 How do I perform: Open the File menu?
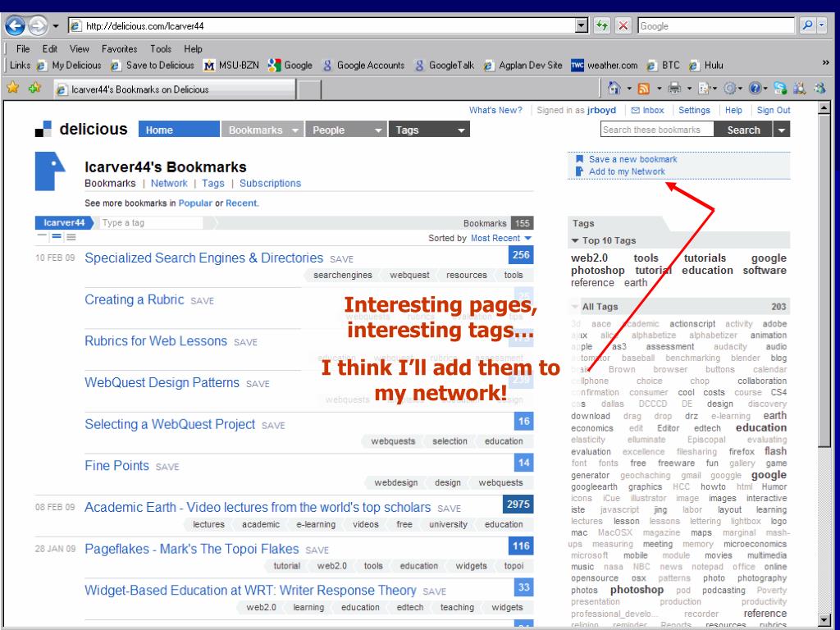point(23,48)
